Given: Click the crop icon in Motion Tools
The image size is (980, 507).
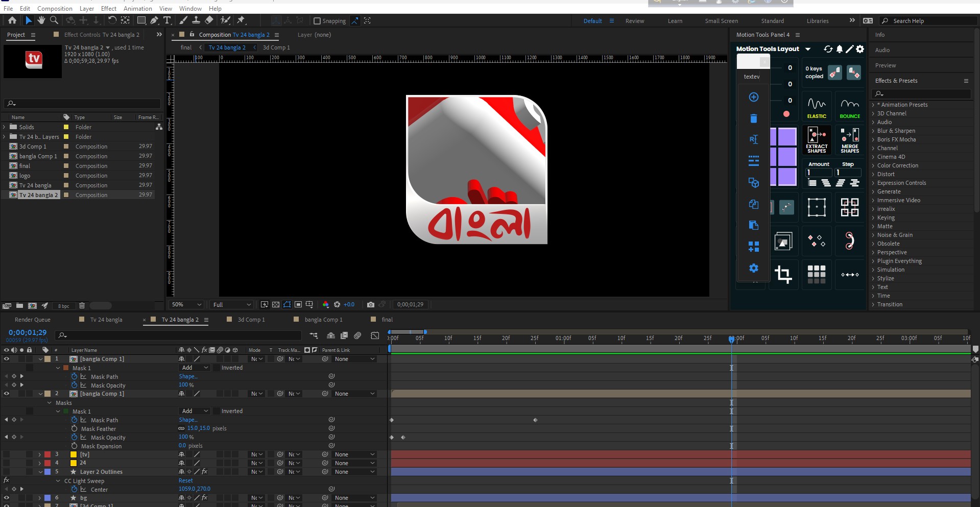Looking at the screenshot, I should (783, 274).
